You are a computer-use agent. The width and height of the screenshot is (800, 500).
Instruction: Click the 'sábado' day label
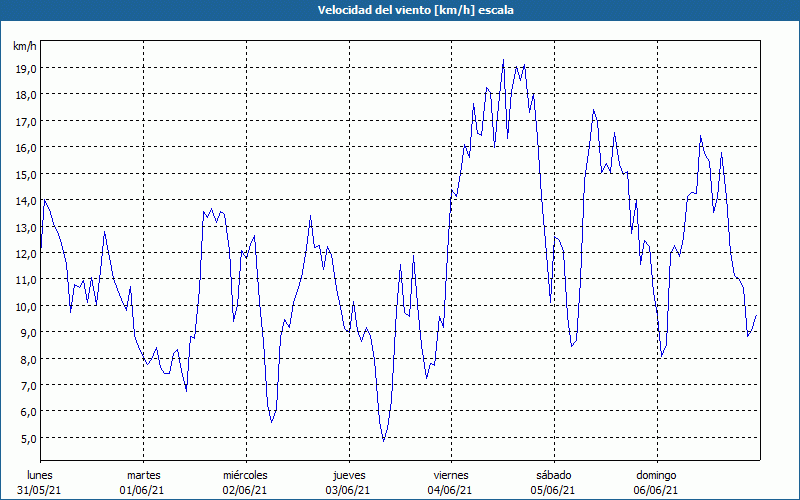(554, 475)
